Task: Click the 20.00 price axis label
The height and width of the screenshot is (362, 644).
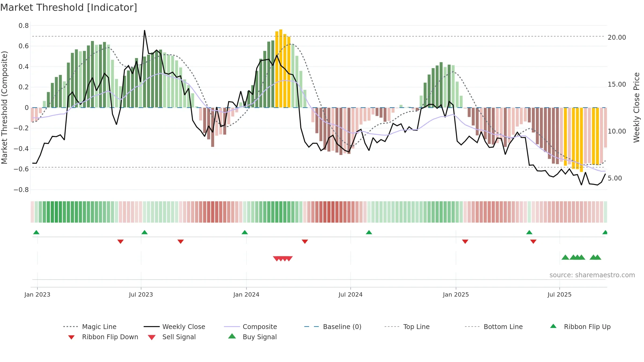Action: pyautogui.click(x=617, y=38)
